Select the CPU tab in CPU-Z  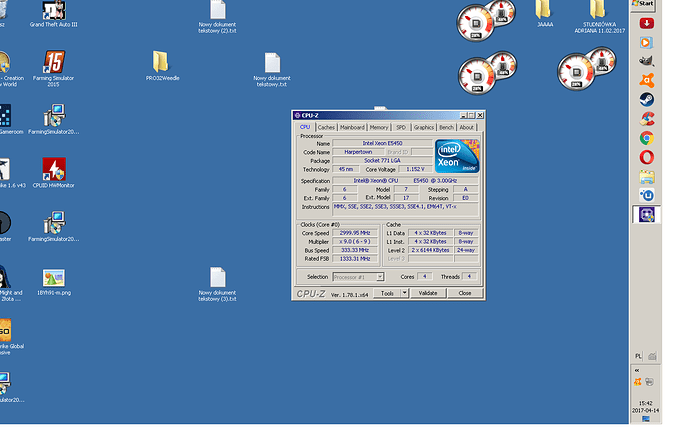pos(305,127)
